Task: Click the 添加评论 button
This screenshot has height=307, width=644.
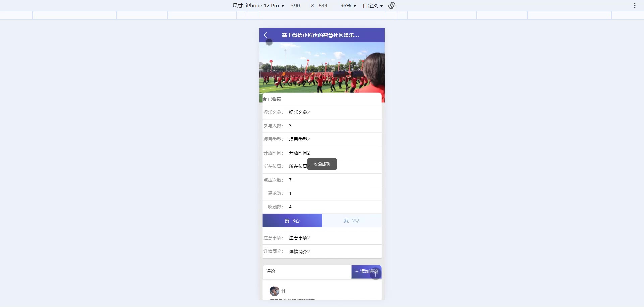Action: point(366,272)
